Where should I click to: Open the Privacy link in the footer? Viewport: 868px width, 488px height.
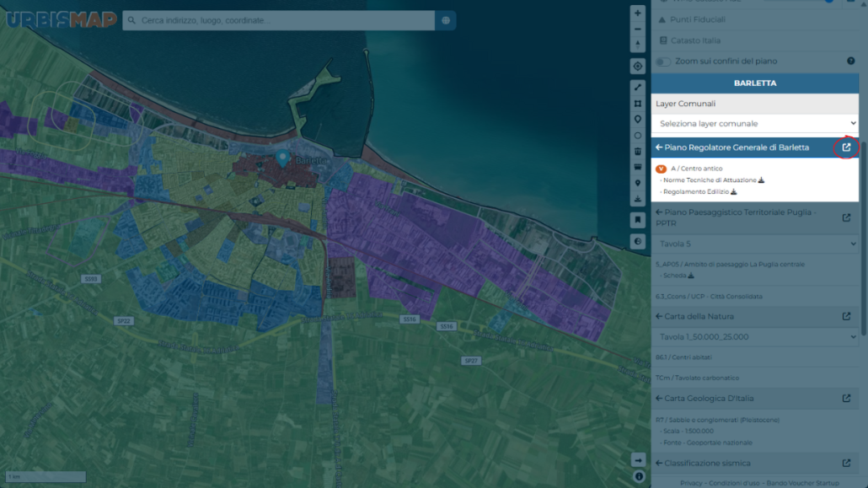point(691,483)
